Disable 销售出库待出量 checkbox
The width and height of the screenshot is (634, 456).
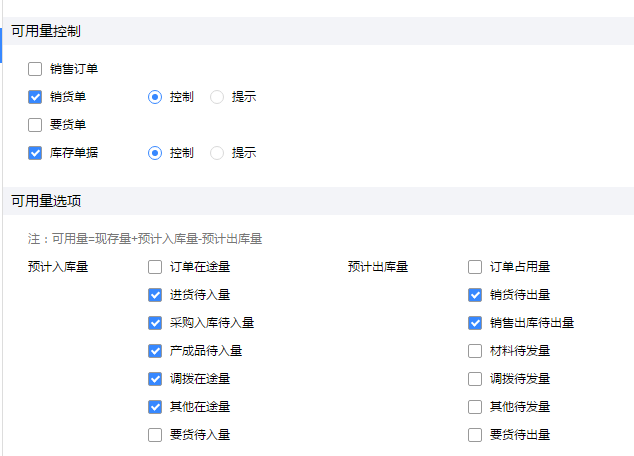(x=475, y=323)
